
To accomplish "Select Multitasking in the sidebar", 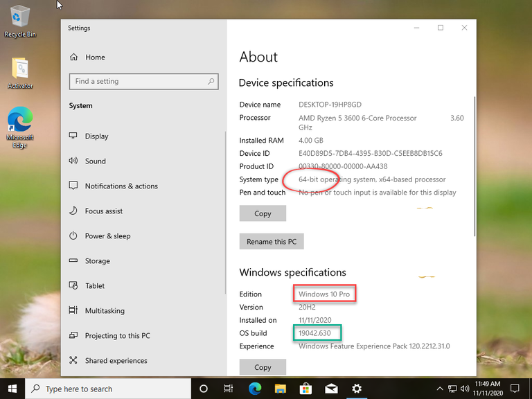I will 105,310.
